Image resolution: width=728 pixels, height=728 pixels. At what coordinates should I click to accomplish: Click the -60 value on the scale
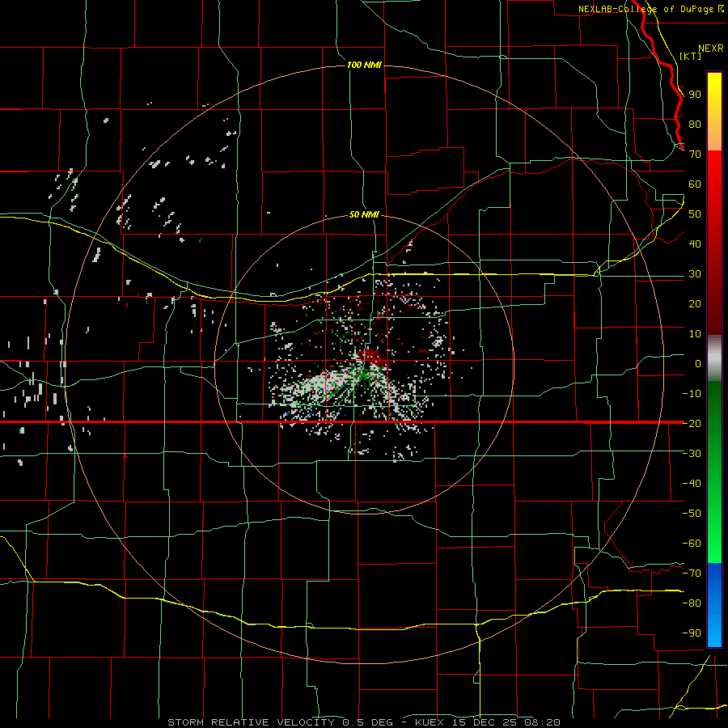point(692,544)
